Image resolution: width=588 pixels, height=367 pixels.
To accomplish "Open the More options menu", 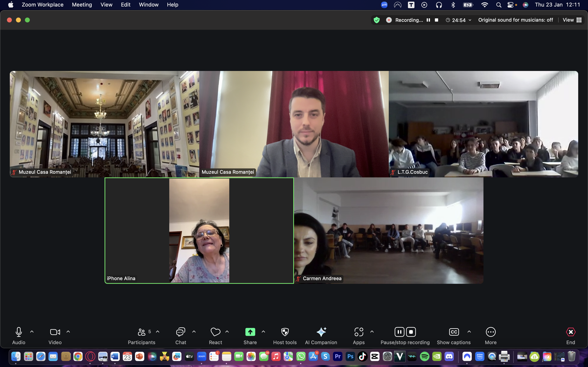I will click(491, 332).
